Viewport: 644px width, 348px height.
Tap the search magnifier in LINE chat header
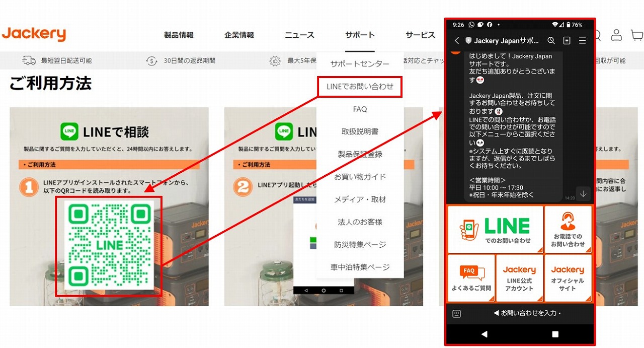[x=551, y=40]
